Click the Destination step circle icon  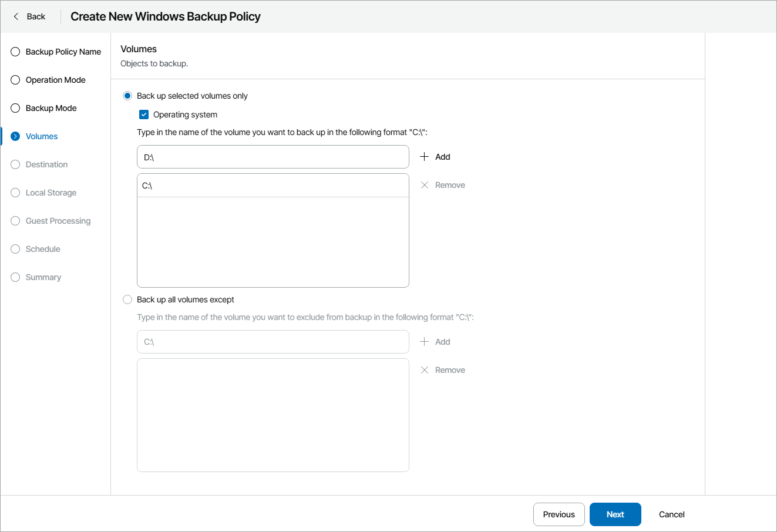(x=15, y=164)
